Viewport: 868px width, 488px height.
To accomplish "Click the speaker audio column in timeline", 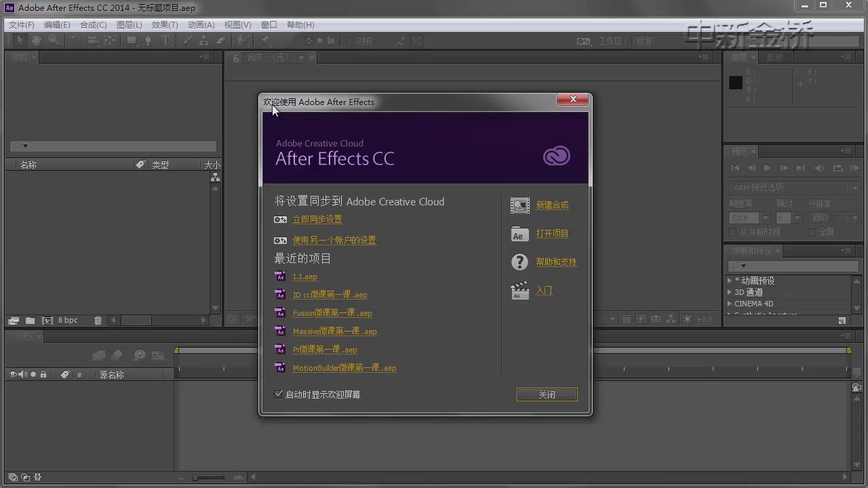I will pos(22,374).
